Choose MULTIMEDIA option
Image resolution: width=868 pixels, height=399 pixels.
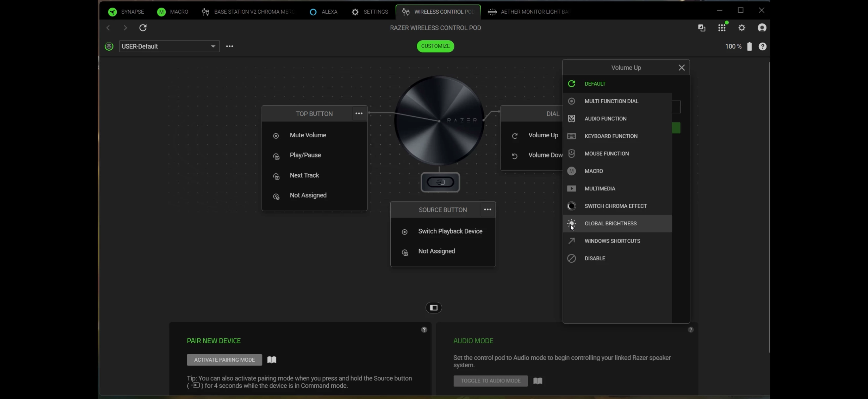click(617, 189)
